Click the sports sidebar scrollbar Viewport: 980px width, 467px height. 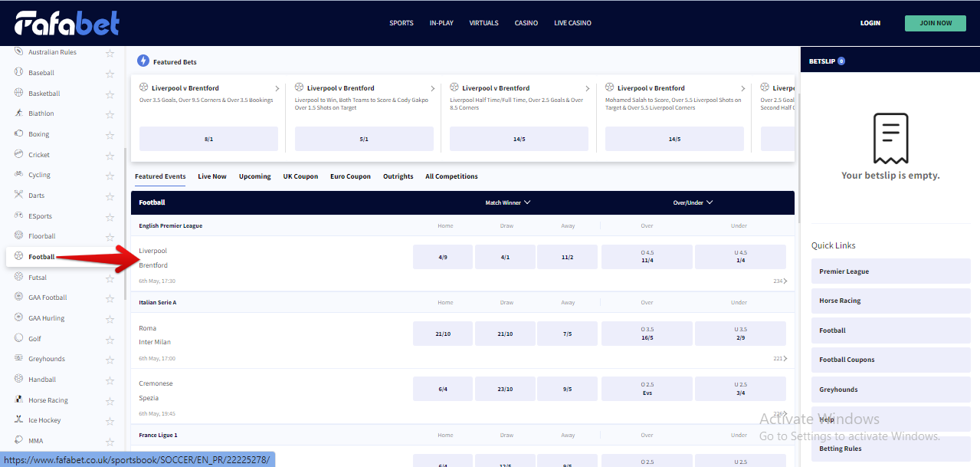point(124,222)
